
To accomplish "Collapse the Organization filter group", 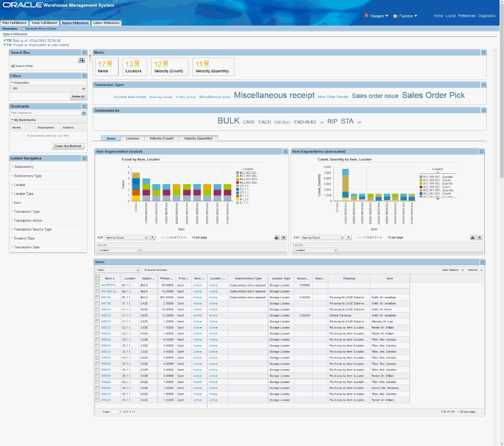I will [12, 83].
